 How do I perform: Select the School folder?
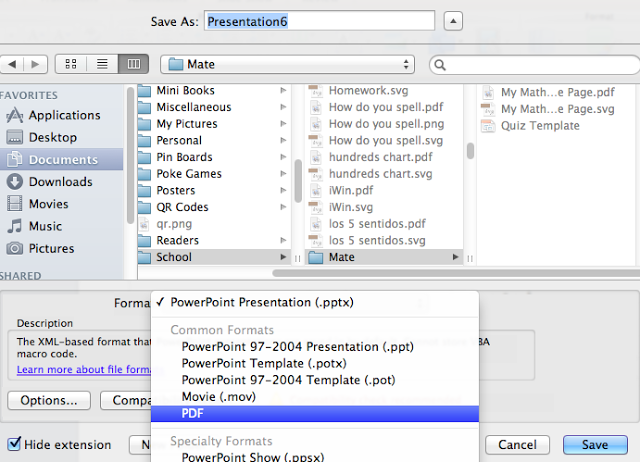[214, 257]
